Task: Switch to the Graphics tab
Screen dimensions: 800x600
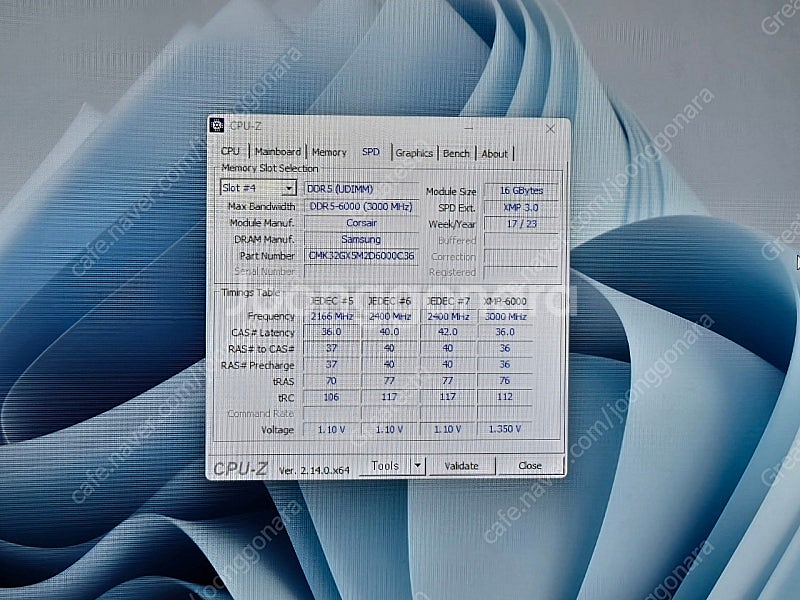Action: coord(414,153)
